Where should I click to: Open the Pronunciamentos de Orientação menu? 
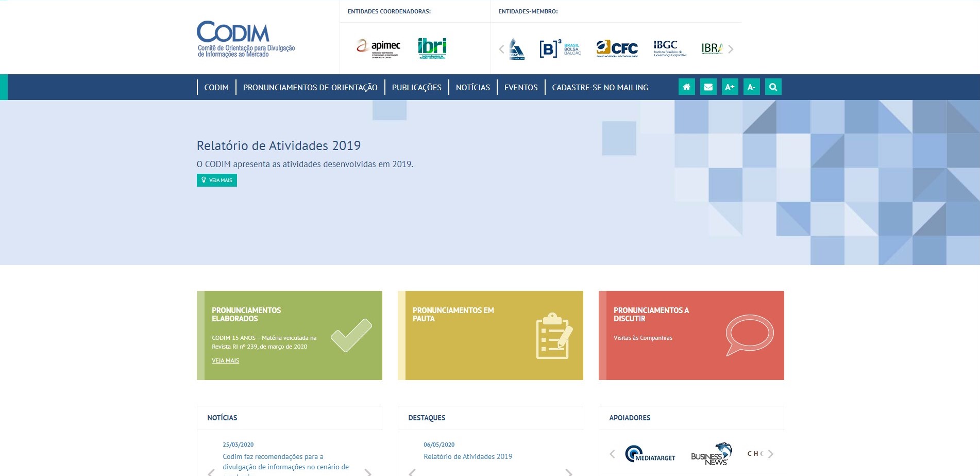pos(310,87)
